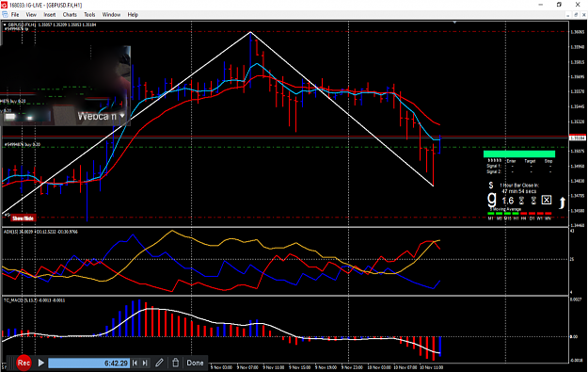Viewport: 588px width, 372px height.
Task: Open the pencil annotate tool in recorder bar
Action: [159, 363]
